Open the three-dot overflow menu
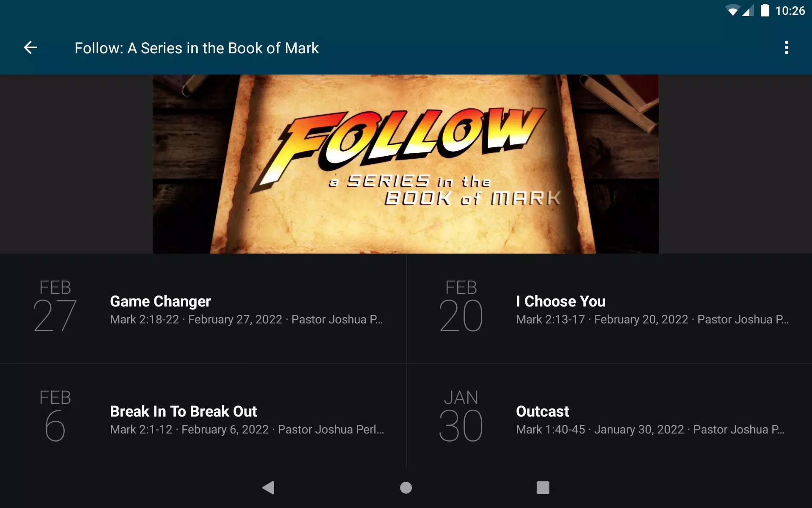 coord(786,47)
